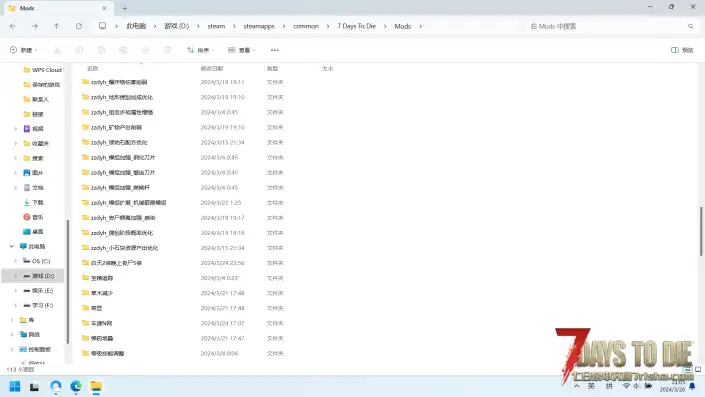
Task: Go back using the back arrow
Action: 13,27
